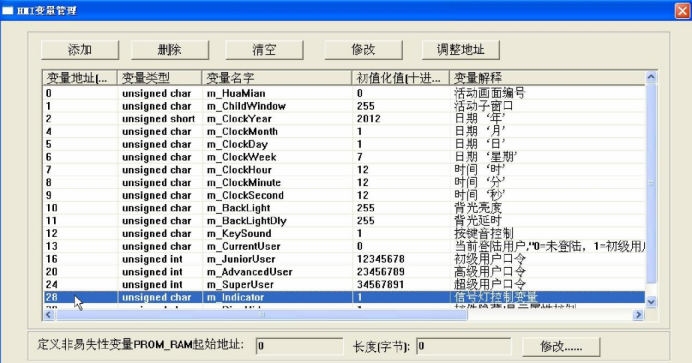Viewport: 692px width, 363px height.
Task: Click the list's scroll up arrow
Action: point(651,77)
